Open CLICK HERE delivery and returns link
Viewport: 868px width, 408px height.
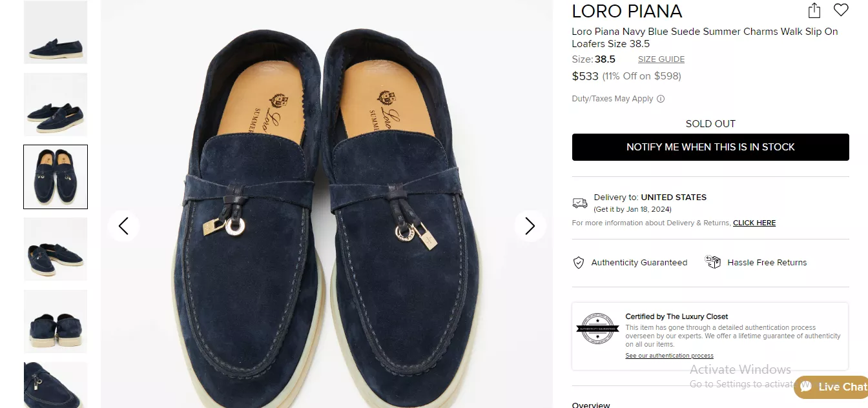(754, 223)
